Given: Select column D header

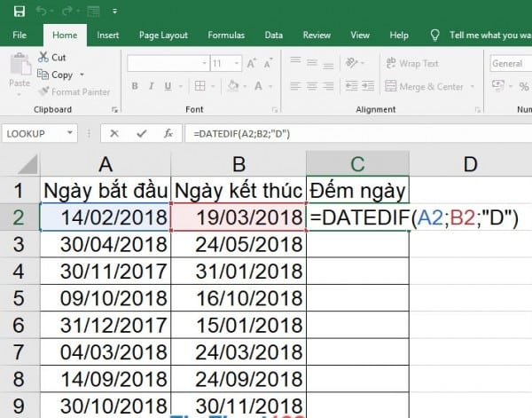Looking at the screenshot, I should (x=470, y=164).
